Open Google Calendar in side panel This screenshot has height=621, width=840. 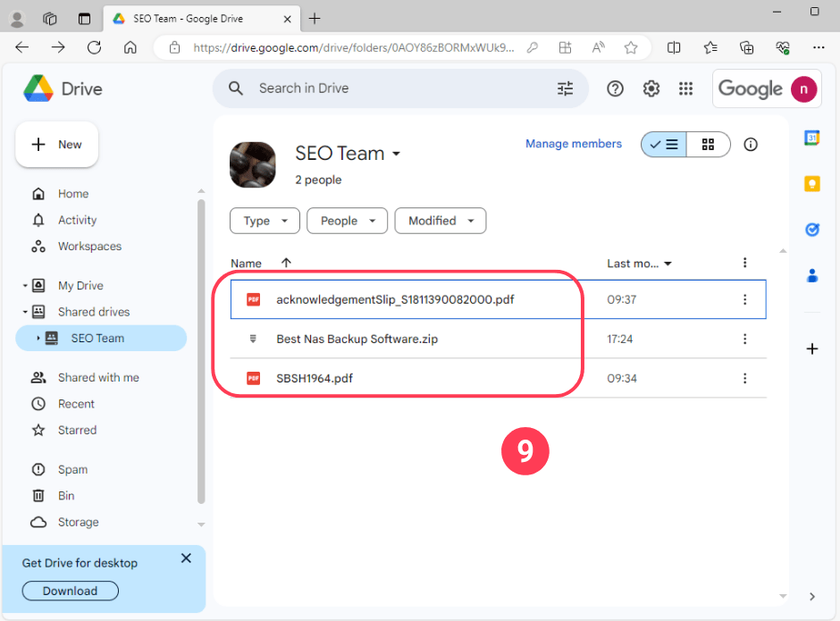(811, 138)
